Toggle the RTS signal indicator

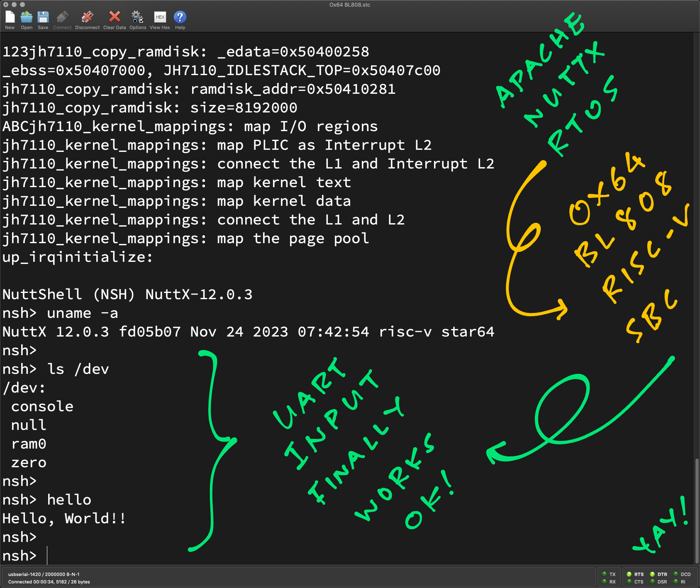pyautogui.click(x=629, y=574)
